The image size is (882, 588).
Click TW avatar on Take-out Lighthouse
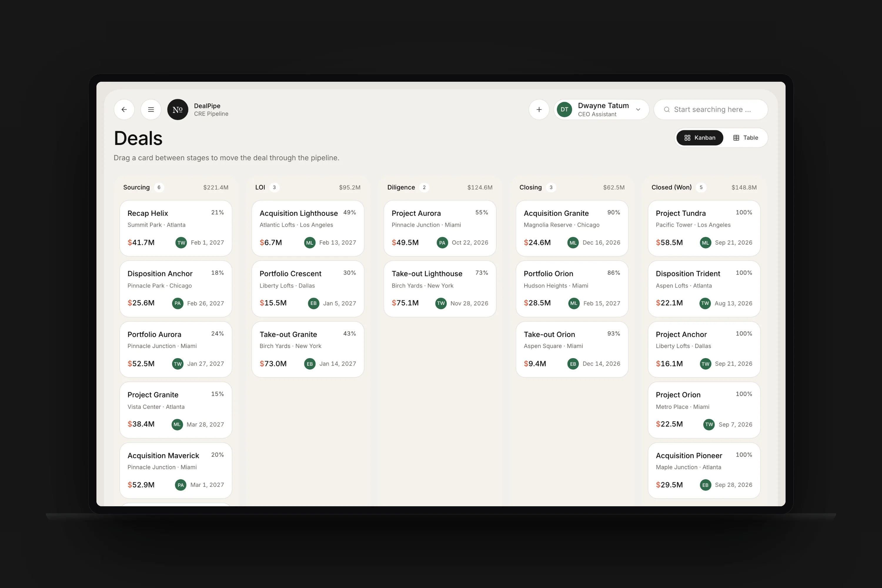click(441, 303)
